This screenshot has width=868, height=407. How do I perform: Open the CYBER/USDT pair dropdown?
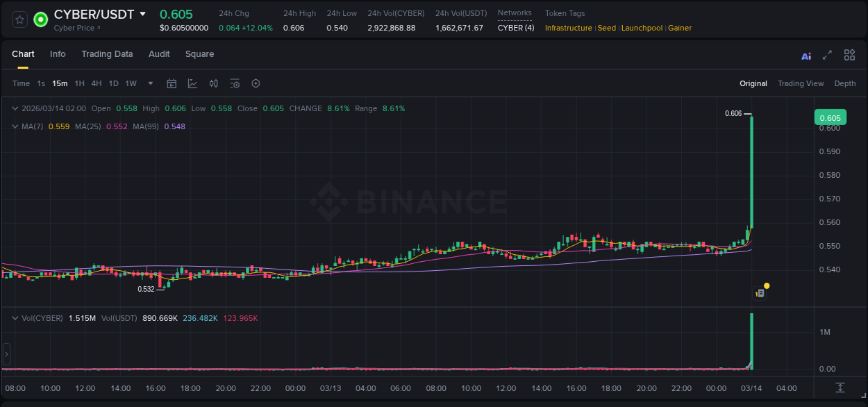pos(144,13)
